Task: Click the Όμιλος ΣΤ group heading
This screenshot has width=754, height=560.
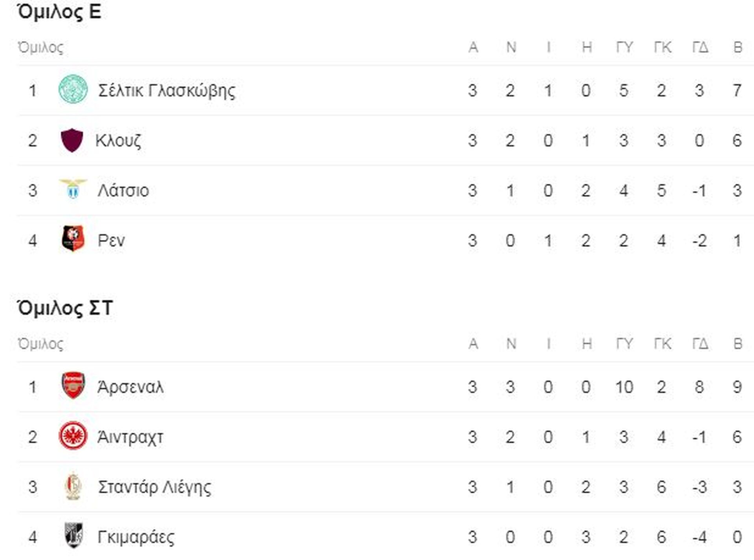Action: (65, 307)
